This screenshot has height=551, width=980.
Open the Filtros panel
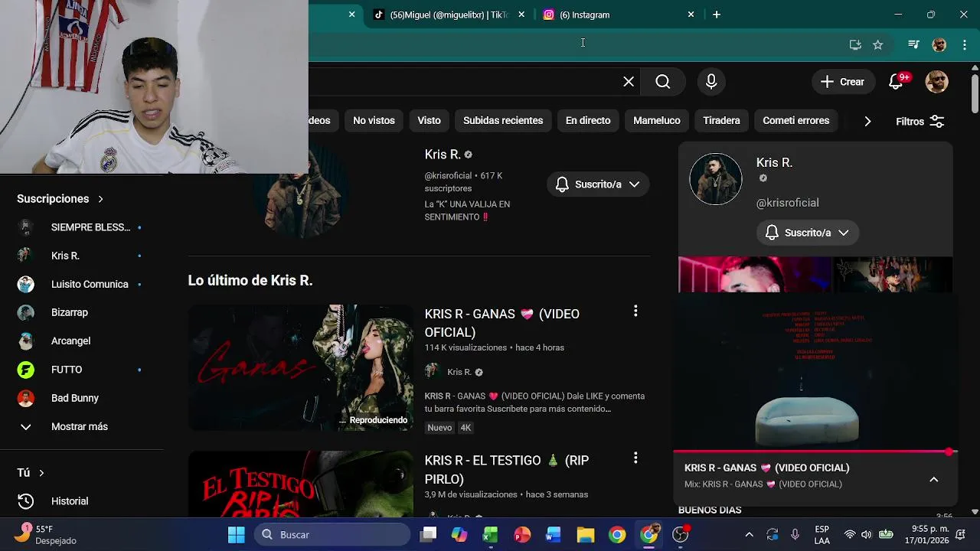click(920, 122)
